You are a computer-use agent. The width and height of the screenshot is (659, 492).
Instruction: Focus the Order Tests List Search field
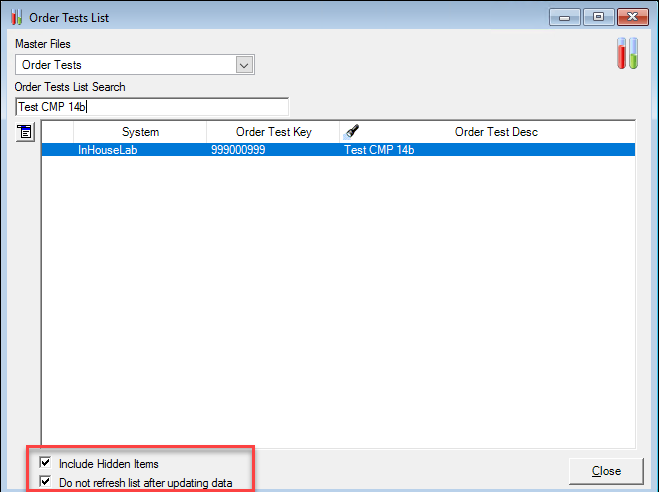(152, 107)
